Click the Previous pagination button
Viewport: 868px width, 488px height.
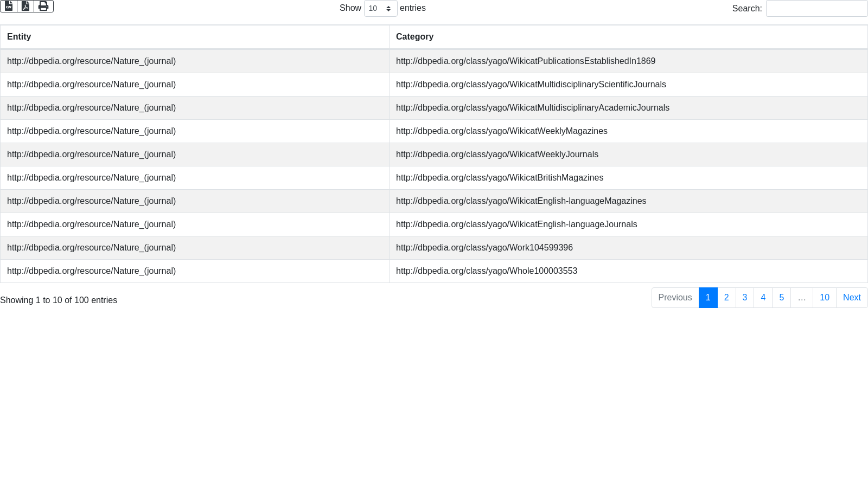point(675,298)
